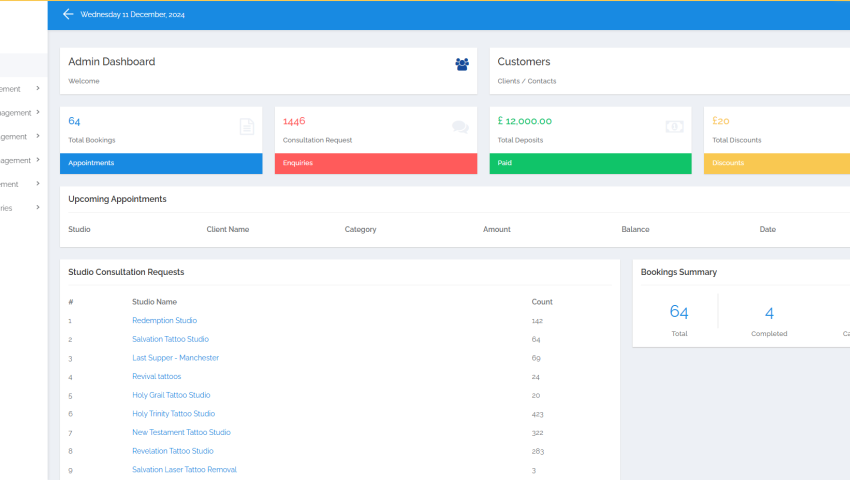
Task: Open Salvation Tattoo Studio link
Action: click(170, 339)
